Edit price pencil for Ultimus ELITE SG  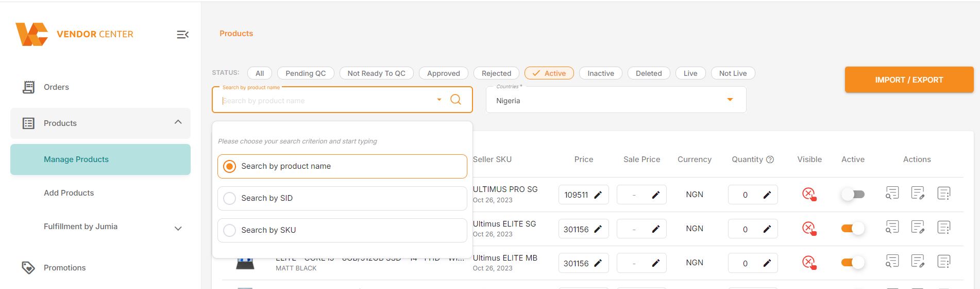[x=598, y=229]
